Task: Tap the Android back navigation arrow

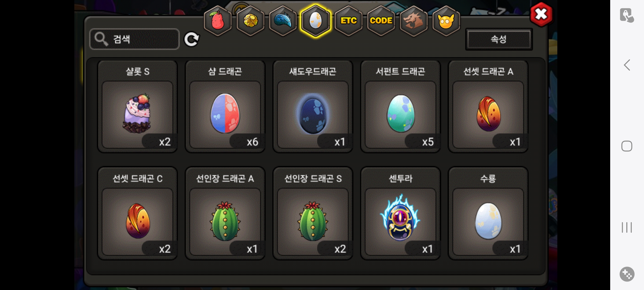Action: 627,65
